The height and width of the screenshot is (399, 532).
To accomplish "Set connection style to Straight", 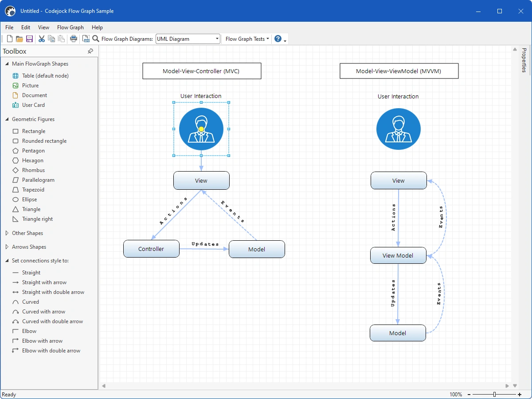I will coord(31,273).
